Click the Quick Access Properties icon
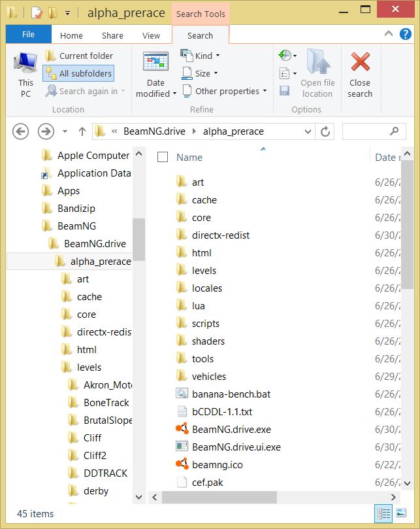This screenshot has height=529, width=420. click(37, 13)
